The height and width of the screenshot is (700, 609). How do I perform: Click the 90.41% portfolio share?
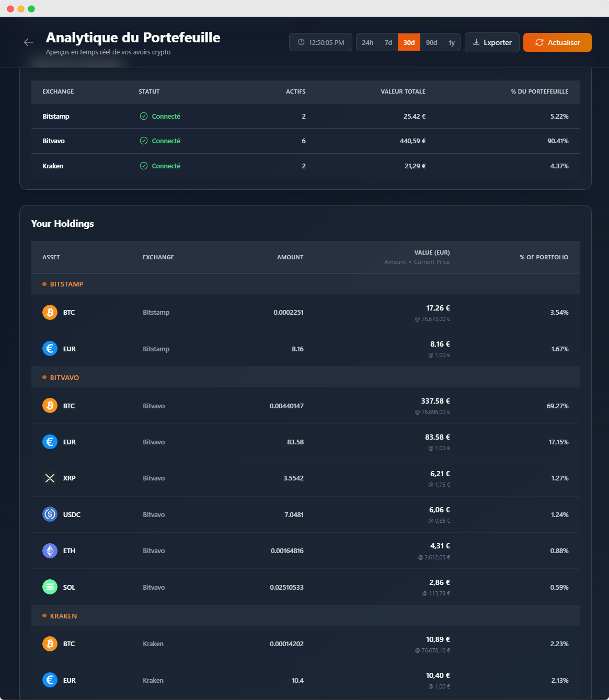558,141
